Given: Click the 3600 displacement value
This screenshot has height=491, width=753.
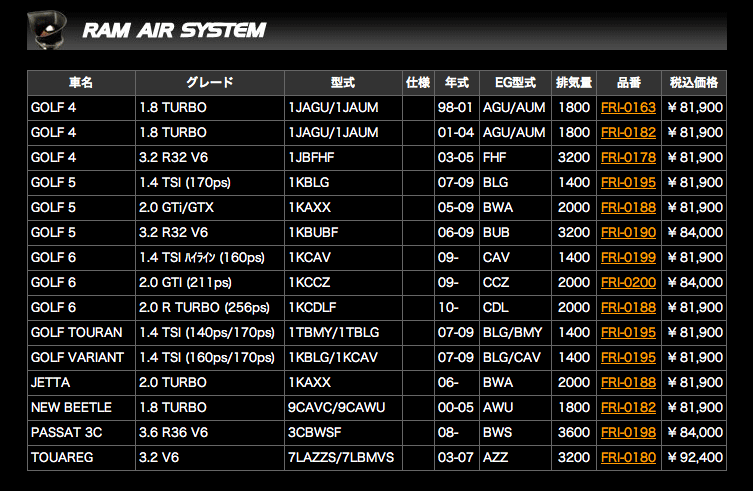Looking at the screenshot, I should pyautogui.click(x=574, y=432).
